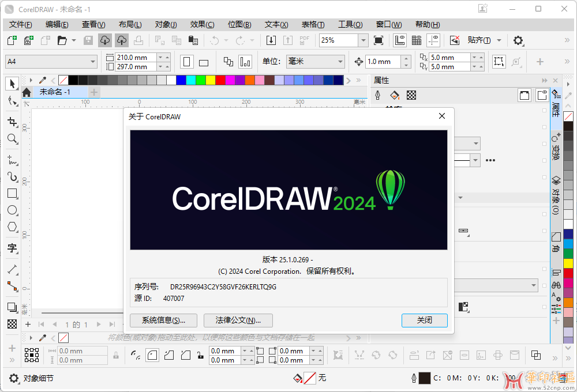Select the Freehand drawing tool

[x=12, y=160]
